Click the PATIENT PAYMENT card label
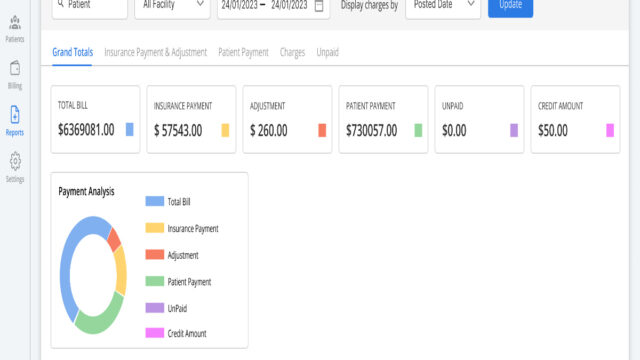This screenshot has height=360, width=640. [371, 106]
